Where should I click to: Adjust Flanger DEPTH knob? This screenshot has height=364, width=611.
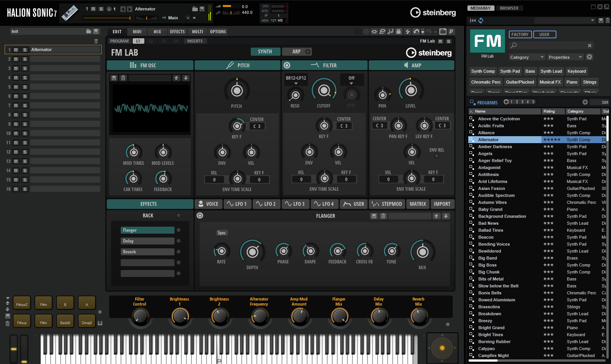pyautogui.click(x=252, y=252)
